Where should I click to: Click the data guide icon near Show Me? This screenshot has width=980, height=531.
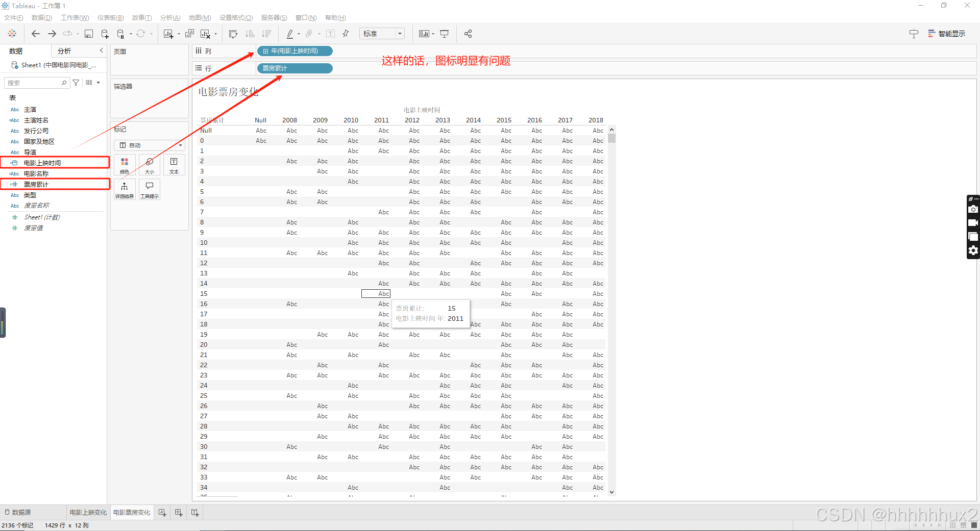pyautogui.click(x=914, y=34)
